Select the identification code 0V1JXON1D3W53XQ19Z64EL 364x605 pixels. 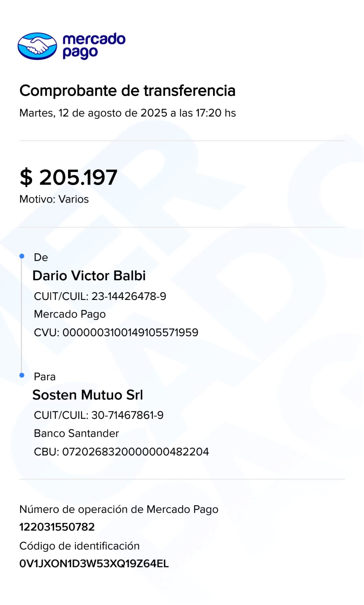point(94,564)
